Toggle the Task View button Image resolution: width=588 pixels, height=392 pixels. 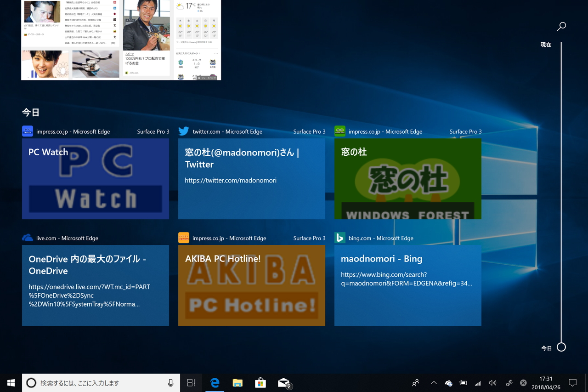[191, 383]
